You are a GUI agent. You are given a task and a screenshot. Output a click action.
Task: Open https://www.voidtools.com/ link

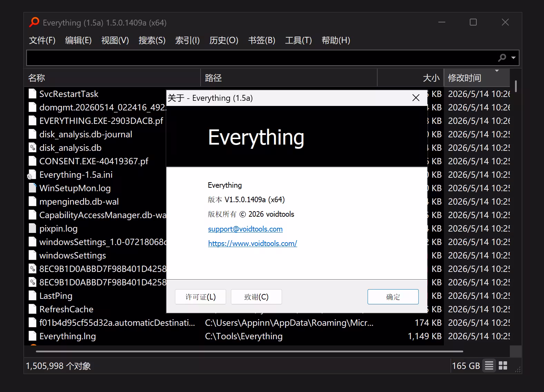[x=253, y=244]
